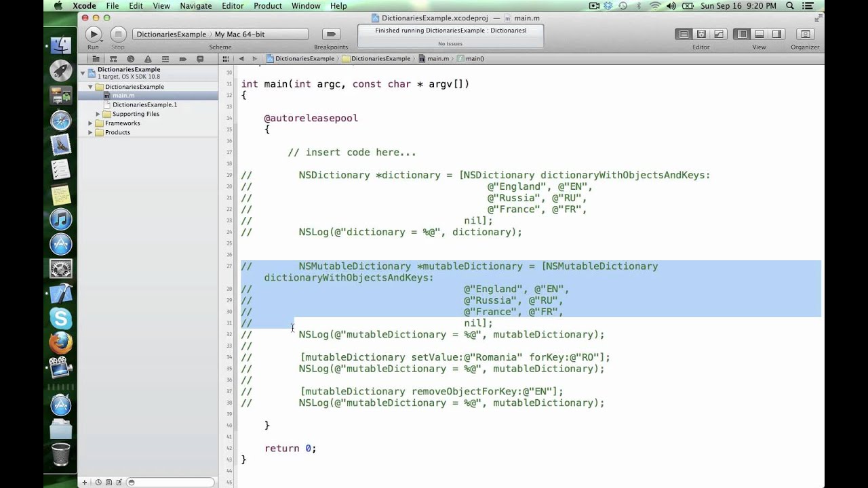Collapse the DictionariesExample project root
Screen dimensions: 868x488
[83, 73]
